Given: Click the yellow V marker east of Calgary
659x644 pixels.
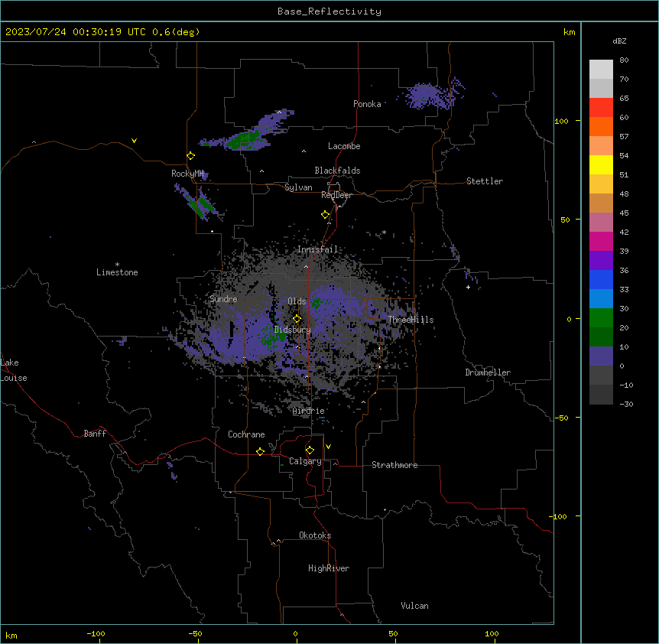Looking at the screenshot, I should (328, 447).
